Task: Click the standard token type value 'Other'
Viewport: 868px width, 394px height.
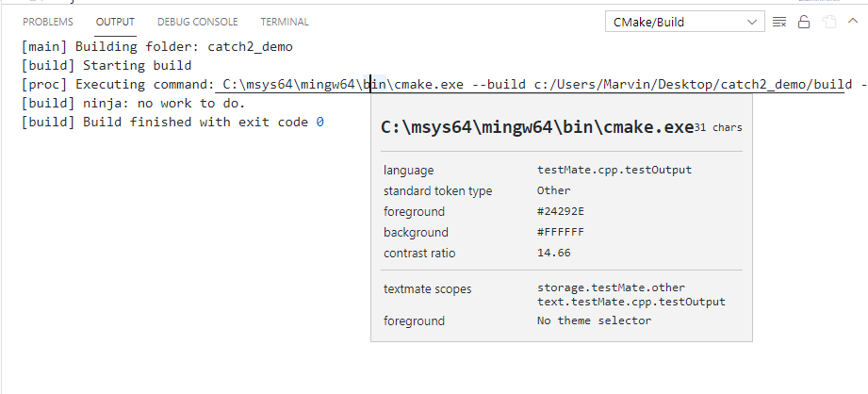Action: [x=553, y=190]
